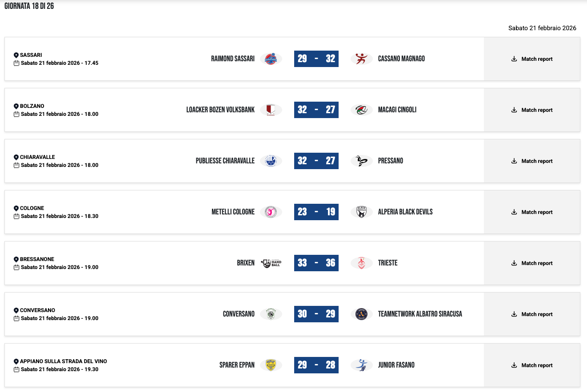Open the Publiesse Chiaravalle team name
The height and width of the screenshot is (392, 587).
(x=225, y=161)
